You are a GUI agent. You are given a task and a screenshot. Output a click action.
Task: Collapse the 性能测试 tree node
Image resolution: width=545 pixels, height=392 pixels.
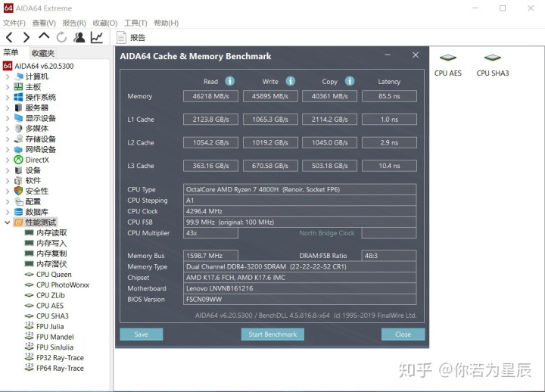pos(8,222)
